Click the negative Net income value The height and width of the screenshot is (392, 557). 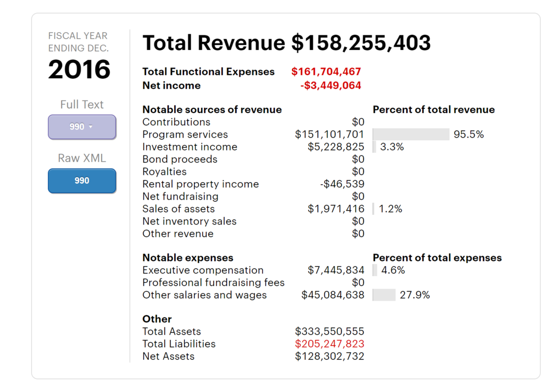[x=330, y=85]
